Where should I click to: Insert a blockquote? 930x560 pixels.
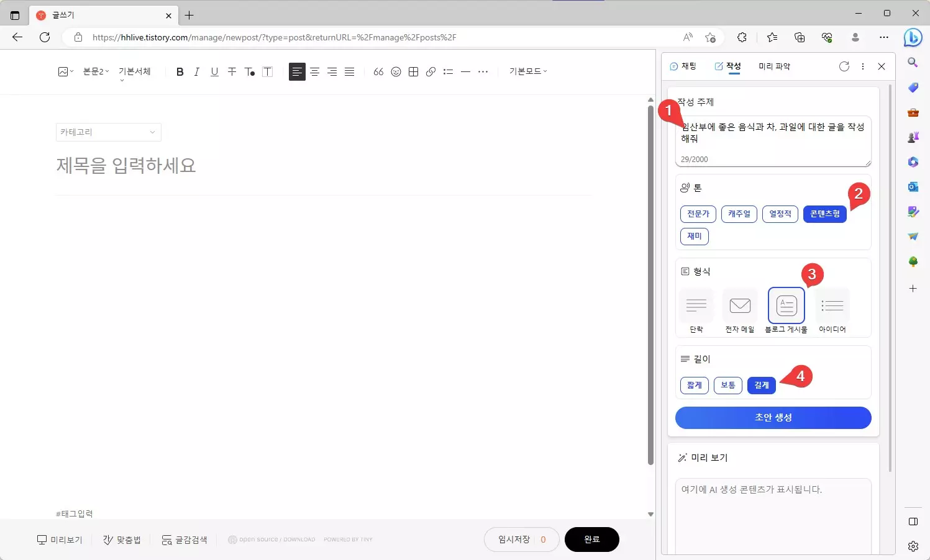378,72
